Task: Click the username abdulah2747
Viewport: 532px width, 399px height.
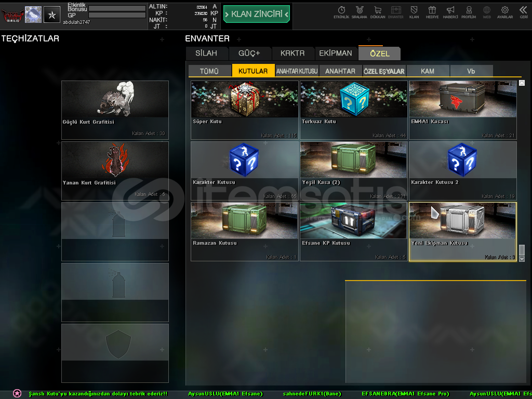Action: (x=76, y=22)
